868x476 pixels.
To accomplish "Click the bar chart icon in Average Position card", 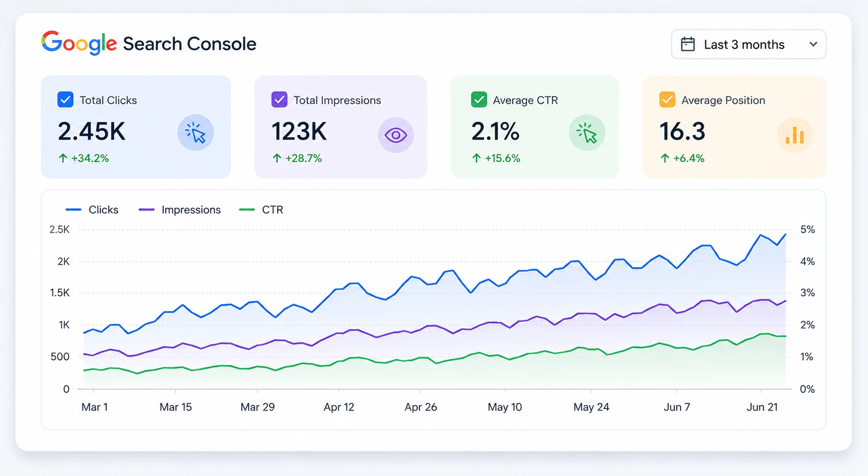I will tap(795, 135).
